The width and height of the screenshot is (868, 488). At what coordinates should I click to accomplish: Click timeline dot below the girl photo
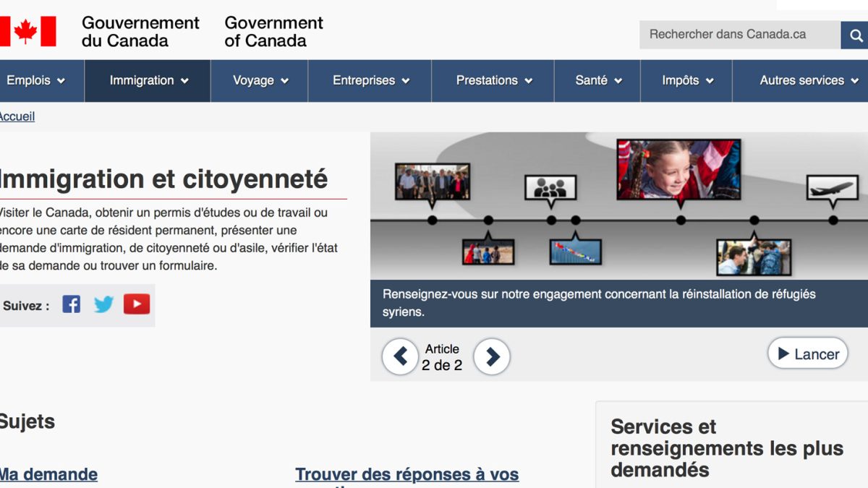[681, 220]
